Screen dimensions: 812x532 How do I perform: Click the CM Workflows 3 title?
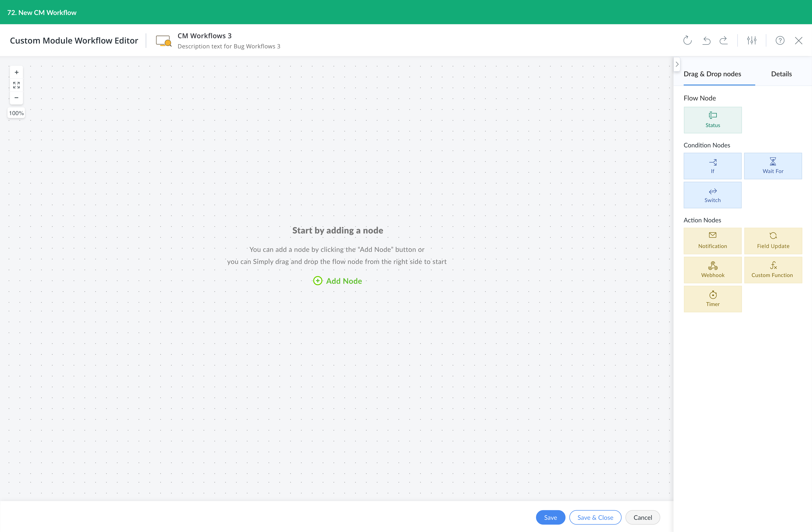(x=205, y=36)
